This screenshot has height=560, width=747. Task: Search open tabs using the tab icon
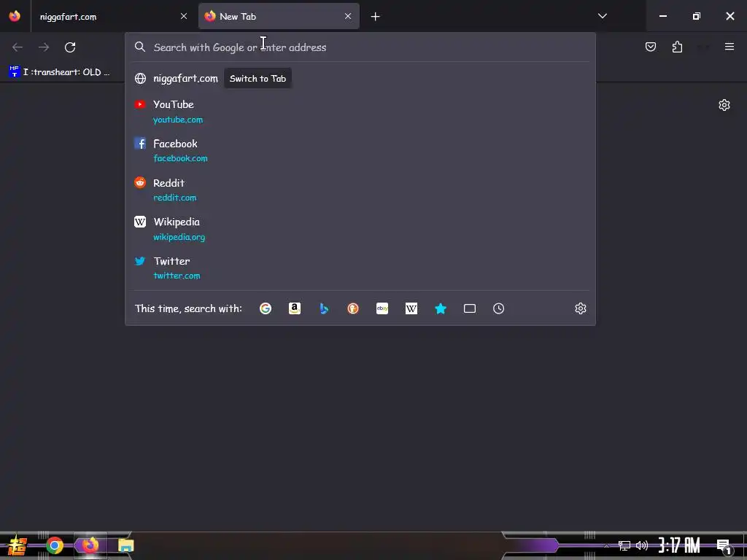[x=470, y=308]
